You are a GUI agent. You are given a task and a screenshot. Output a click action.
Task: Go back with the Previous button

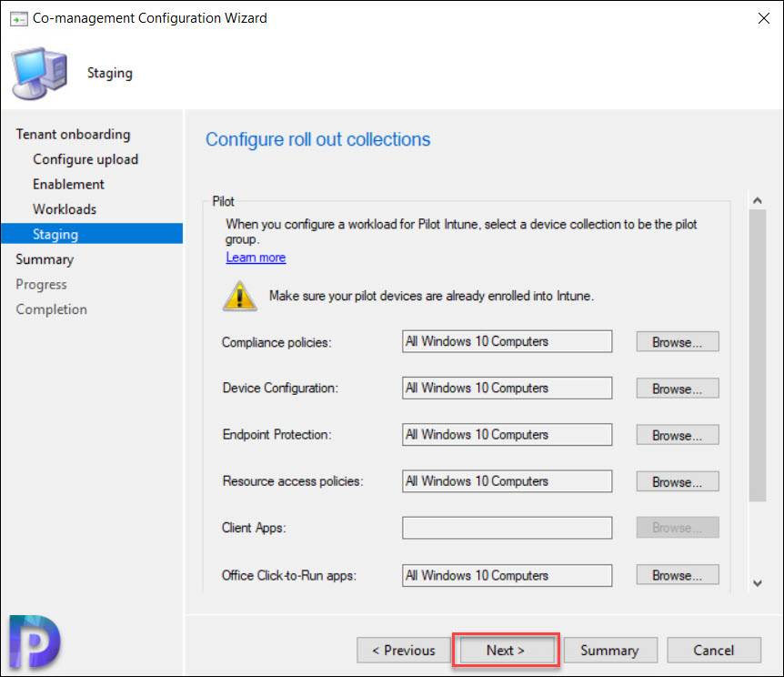click(404, 650)
